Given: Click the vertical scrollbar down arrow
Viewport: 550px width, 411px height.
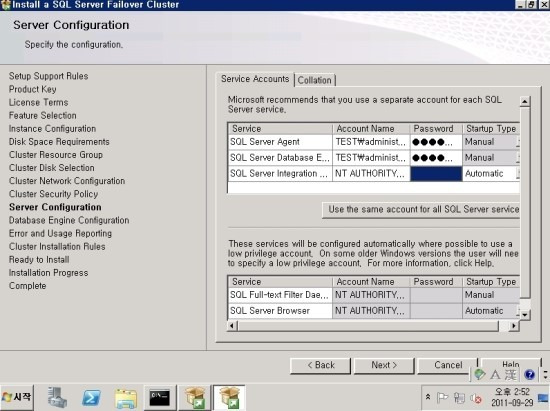Looking at the screenshot, I should click(x=525, y=315).
